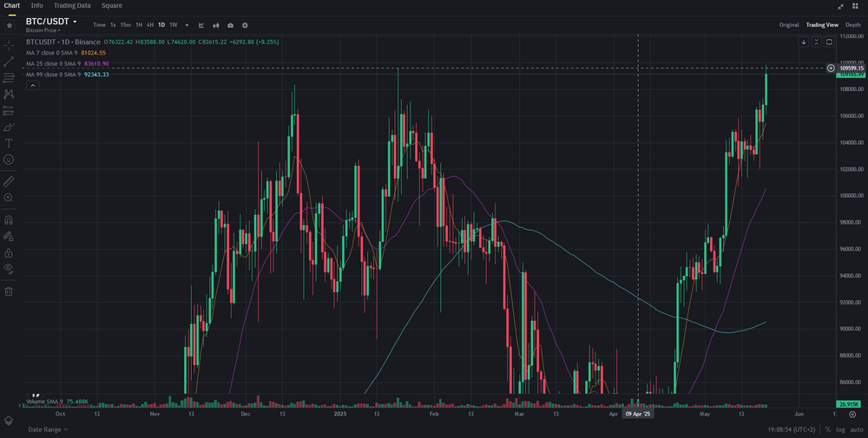Take a chart snapshot with camera icon
The width and height of the screenshot is (868, 438).
(230, 25)
